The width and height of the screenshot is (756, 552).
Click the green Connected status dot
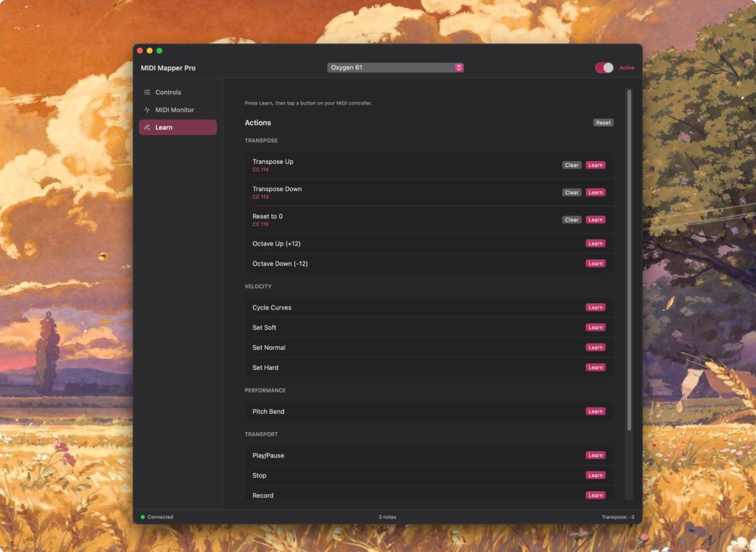pyautogui.click(x=143, y=517)
